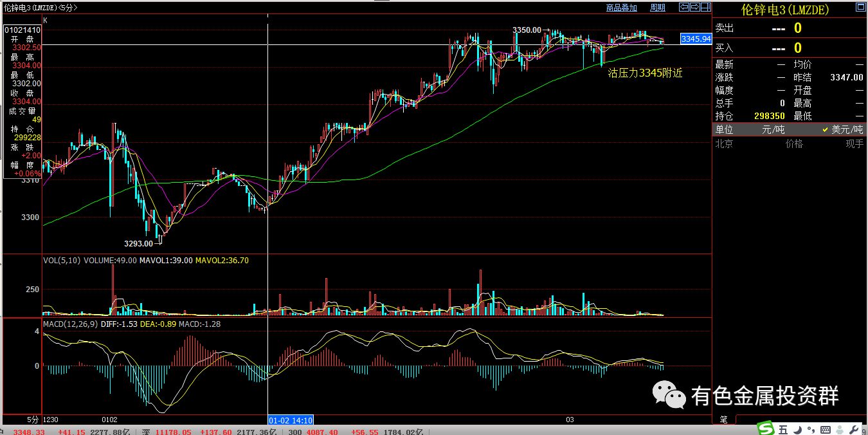Click the 5分 period label at bottom-left
Image resolution: width=868 pixels, height=435 pixels.
point(32,420)
